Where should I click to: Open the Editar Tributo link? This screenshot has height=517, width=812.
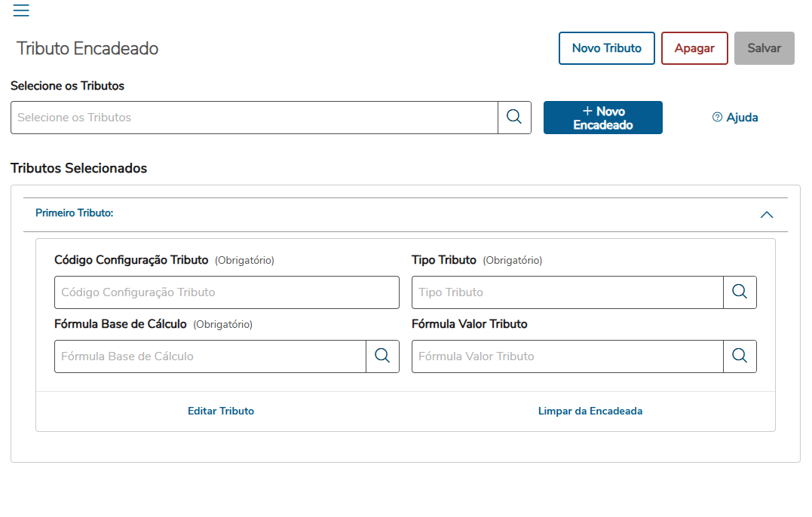pyautogui.click(x=221, y=411)
